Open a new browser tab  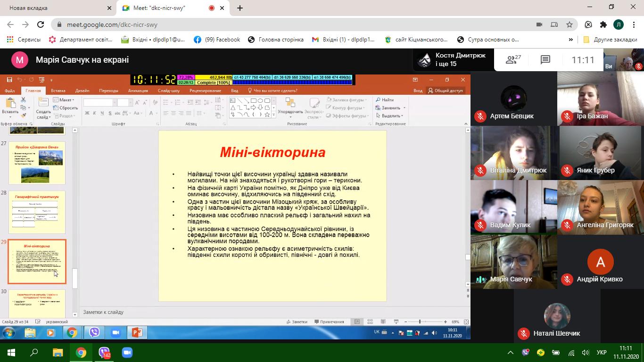point(240,8)
